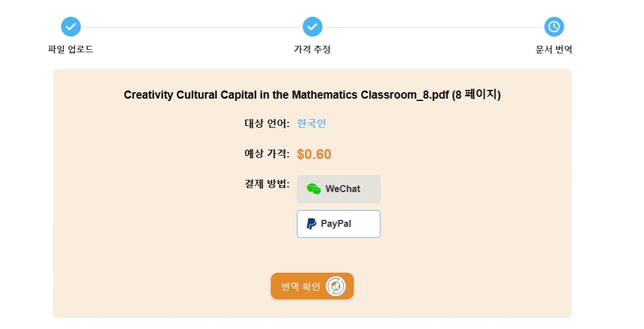Click the green WeChat logo icon

[x=314, y=189]
